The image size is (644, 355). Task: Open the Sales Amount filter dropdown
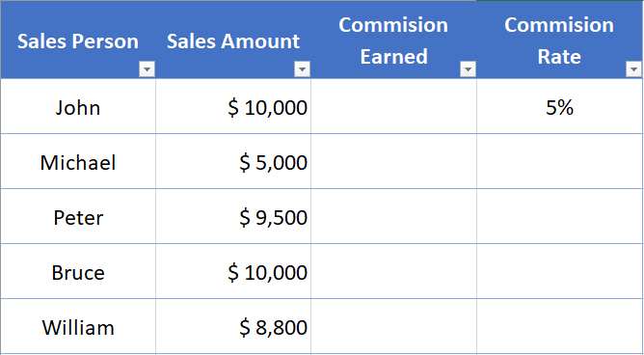coord(303,69)
